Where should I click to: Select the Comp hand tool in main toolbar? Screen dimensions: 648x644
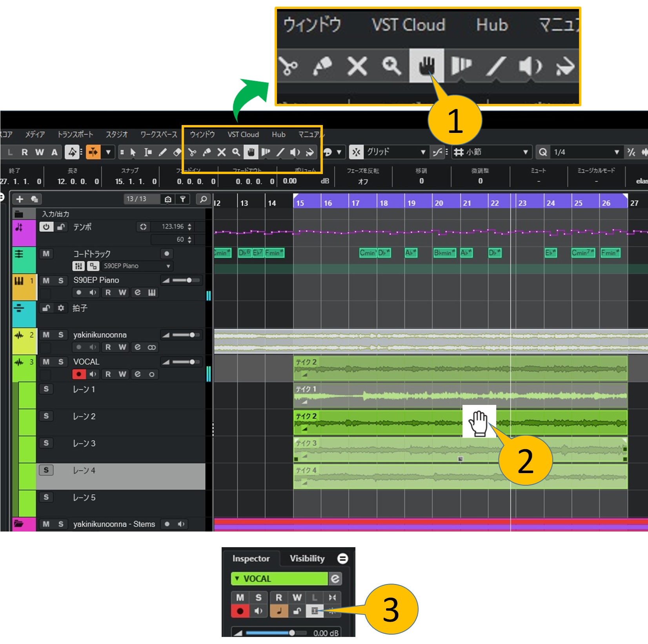tap(251, 152)
